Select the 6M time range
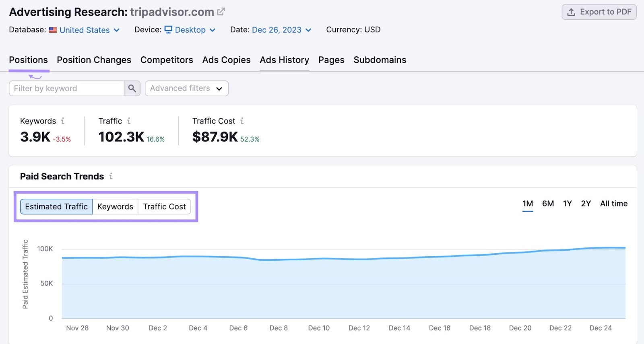 pos(548,204)
